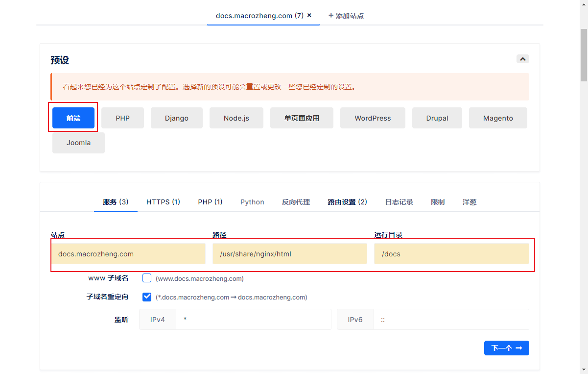Open the 洋葱 tab

coord(470,202)
